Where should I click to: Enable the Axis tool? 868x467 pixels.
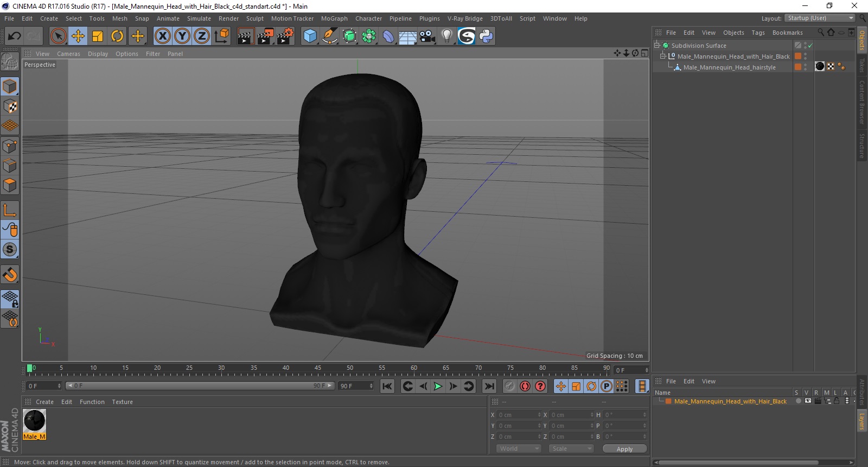point(10,210)
